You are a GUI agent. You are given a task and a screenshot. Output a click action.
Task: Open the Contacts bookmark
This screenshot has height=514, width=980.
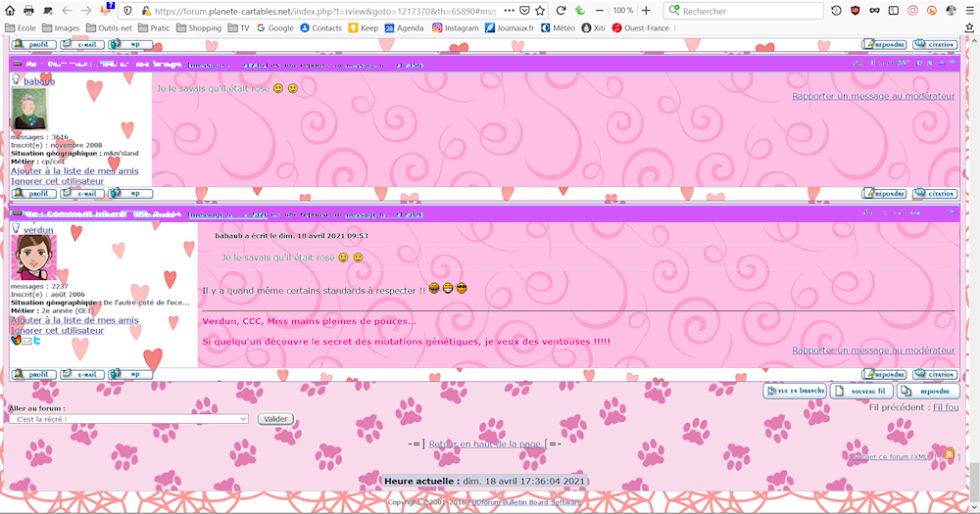click(320, 28)
